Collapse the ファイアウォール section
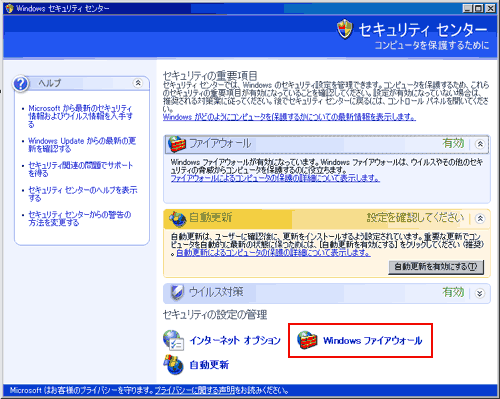Viewport: 500px width, 399px height. tap(480, 144)
